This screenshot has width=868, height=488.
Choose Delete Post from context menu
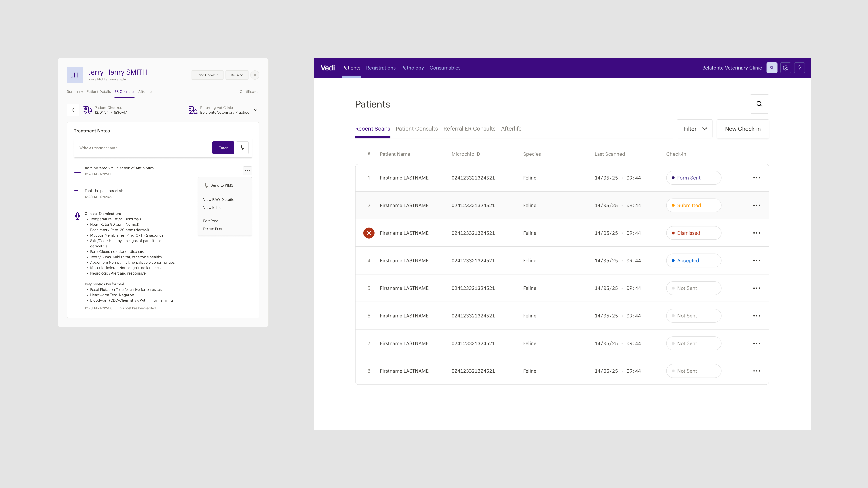[213, 229]
